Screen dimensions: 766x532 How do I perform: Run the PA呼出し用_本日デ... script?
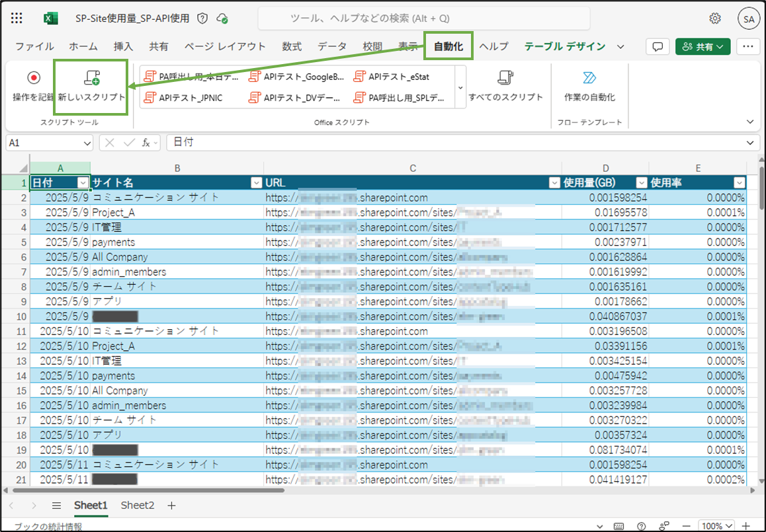pyautogui.click(x=192, y=77)
